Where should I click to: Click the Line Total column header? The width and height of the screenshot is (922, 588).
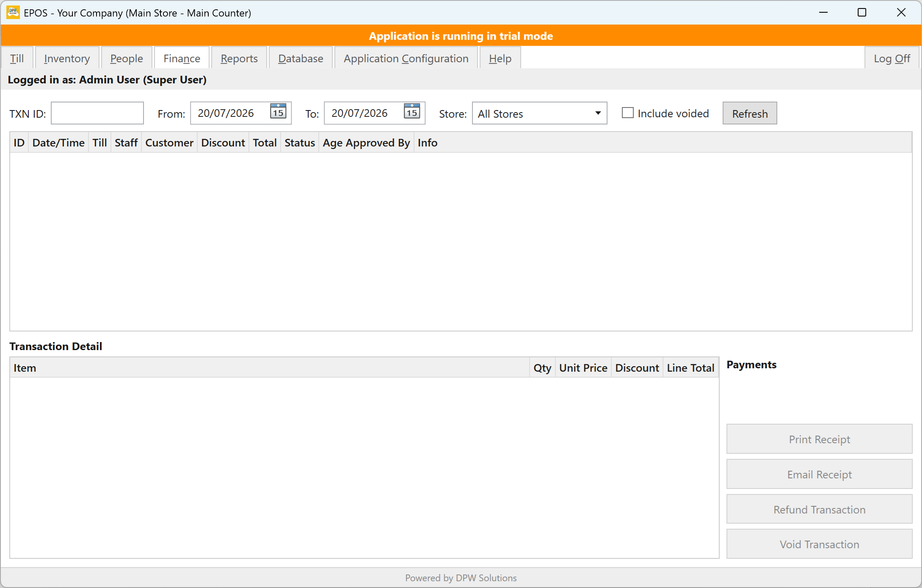click(x=691, y=368)
